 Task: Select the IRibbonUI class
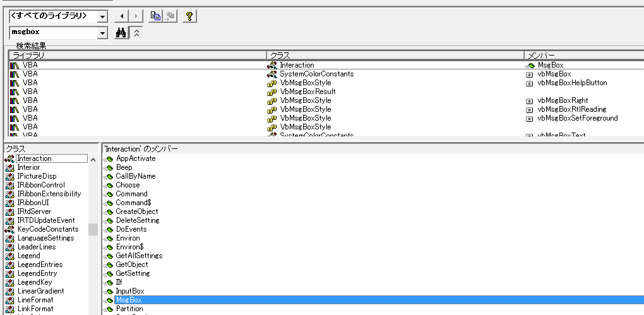33,203
